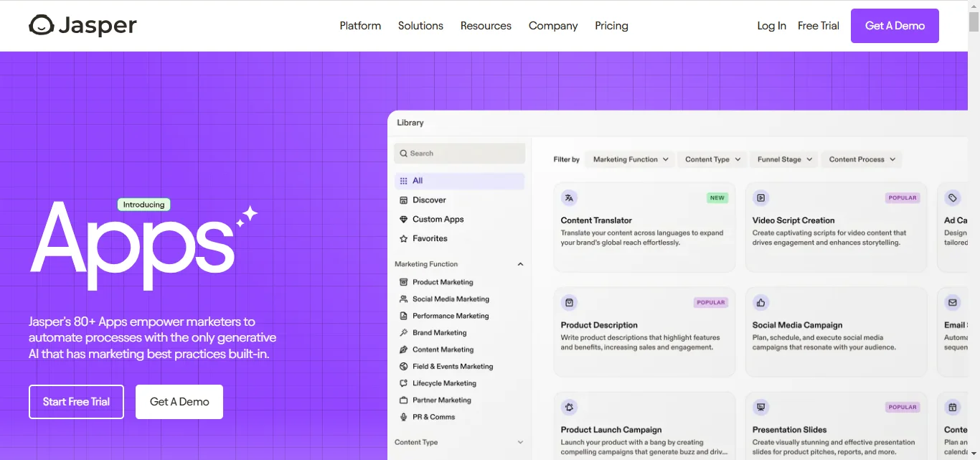Click the Jasper logo
The width and height of the screenshot is (980, 460).
[x=83, y=25]
